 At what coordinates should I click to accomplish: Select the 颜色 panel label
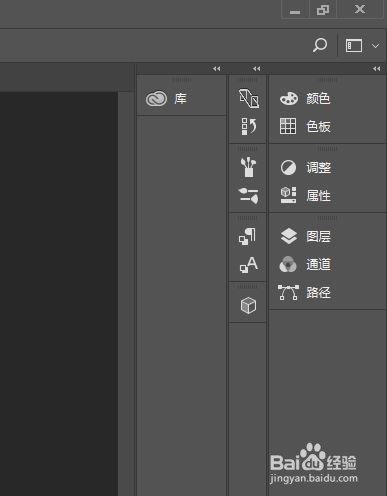318,99
